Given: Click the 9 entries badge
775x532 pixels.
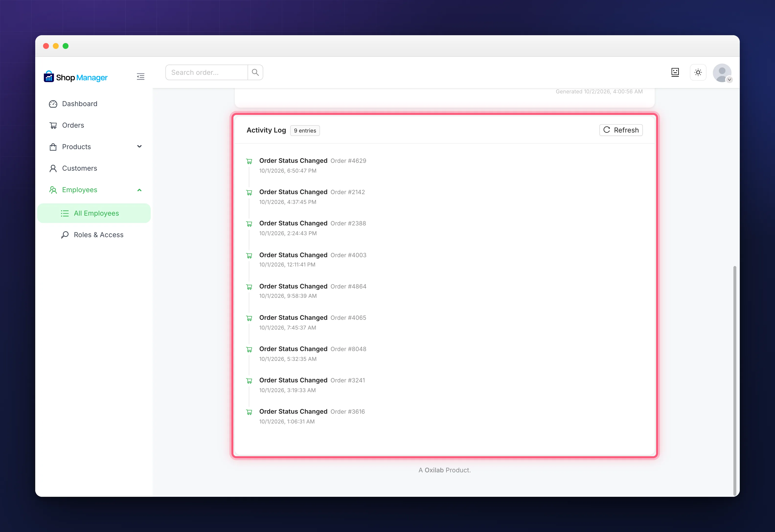Looking at the screenshot, I should (305, 131).
